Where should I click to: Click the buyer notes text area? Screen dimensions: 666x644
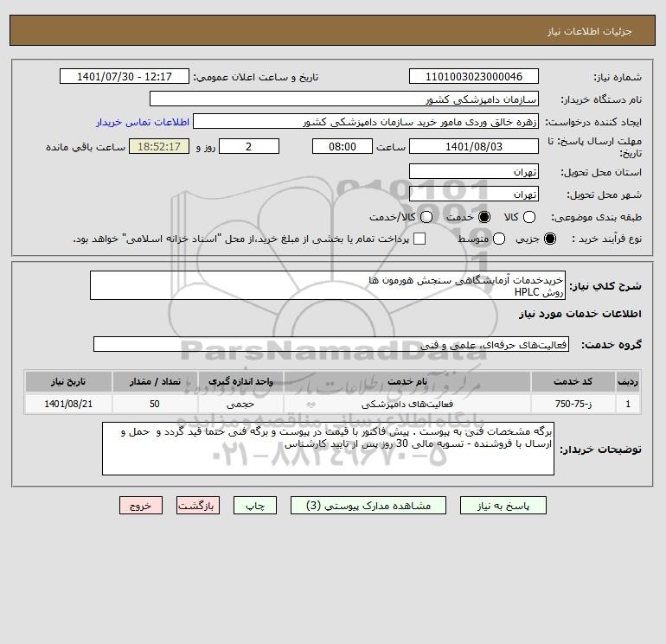click(x=328, y=449)
